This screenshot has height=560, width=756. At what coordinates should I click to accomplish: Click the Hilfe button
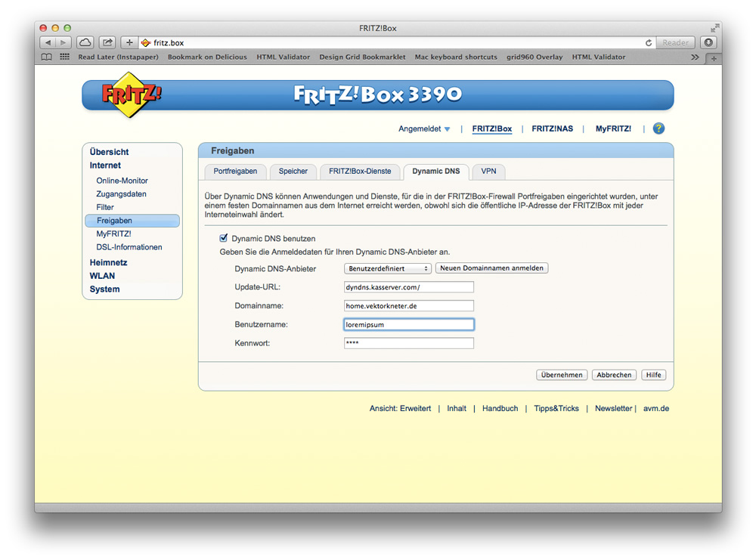coord(653,375)
